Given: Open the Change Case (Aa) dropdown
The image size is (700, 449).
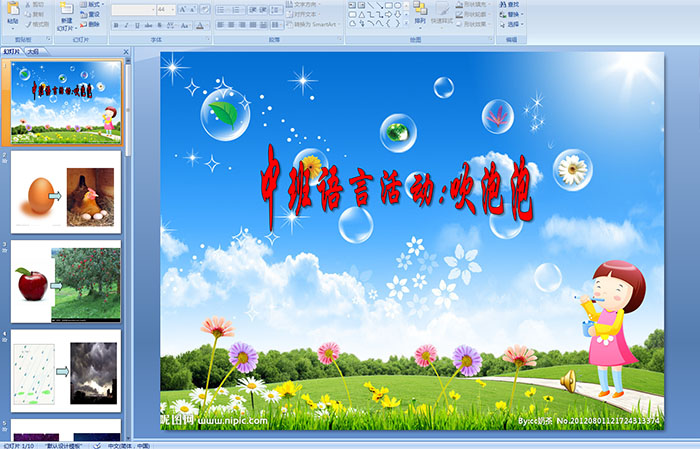Looking at the screenshot, I should pyautogui.click(x=185, y=25).
